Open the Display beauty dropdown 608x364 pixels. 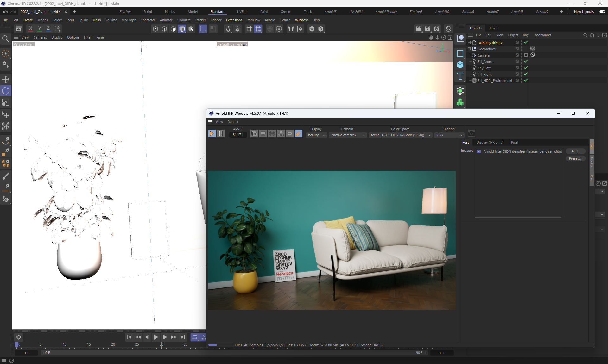[316, 135]
